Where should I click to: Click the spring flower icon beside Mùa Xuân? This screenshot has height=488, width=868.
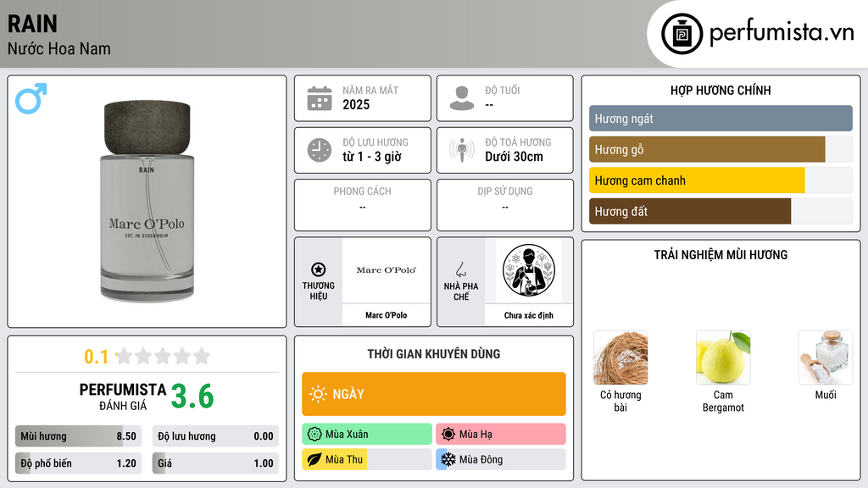[314, 435]
